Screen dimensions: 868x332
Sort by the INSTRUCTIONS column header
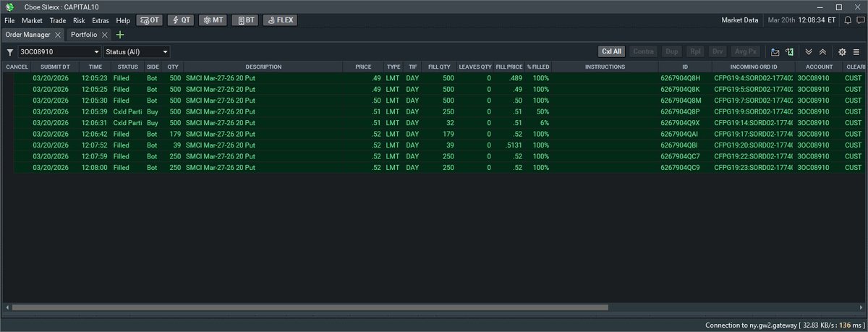click(x=605, y=67)
